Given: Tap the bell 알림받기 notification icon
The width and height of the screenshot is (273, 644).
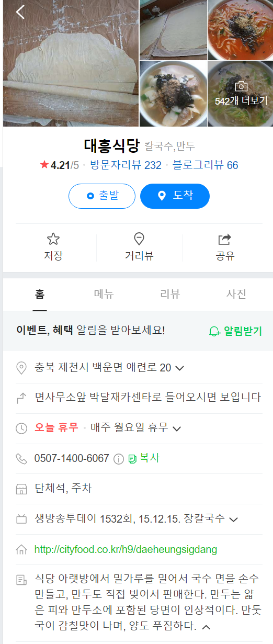Looking at the screenshot, I should [214, 331].
